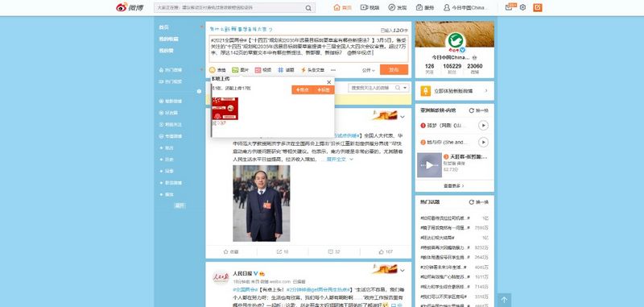
Task: Expand full text with 展开全文
Action: [x=339, y=159]
